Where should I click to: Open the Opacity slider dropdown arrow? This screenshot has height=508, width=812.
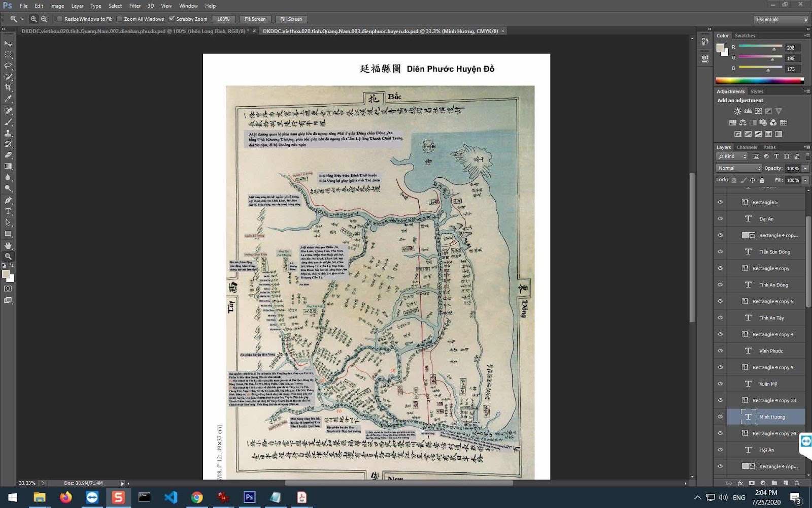point(805,168)
